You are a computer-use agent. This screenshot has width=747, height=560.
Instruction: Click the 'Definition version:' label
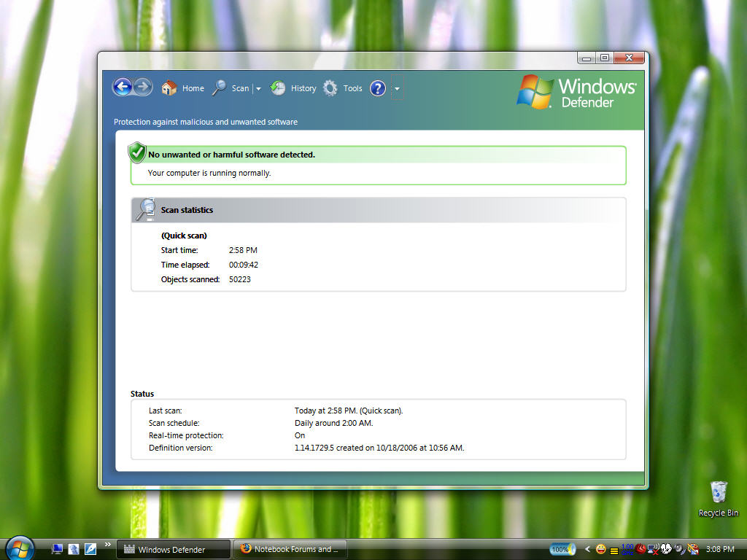pos(181,448)
